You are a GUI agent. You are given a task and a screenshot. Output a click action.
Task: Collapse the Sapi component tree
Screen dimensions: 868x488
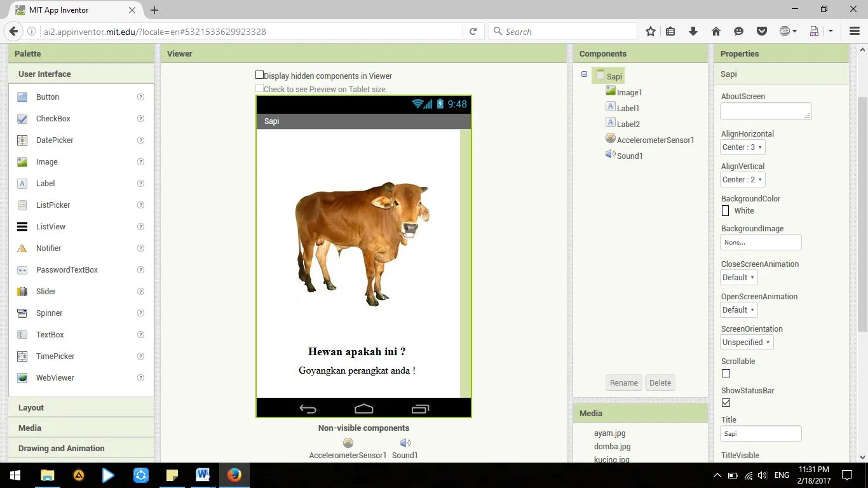(x=584, y=74)
